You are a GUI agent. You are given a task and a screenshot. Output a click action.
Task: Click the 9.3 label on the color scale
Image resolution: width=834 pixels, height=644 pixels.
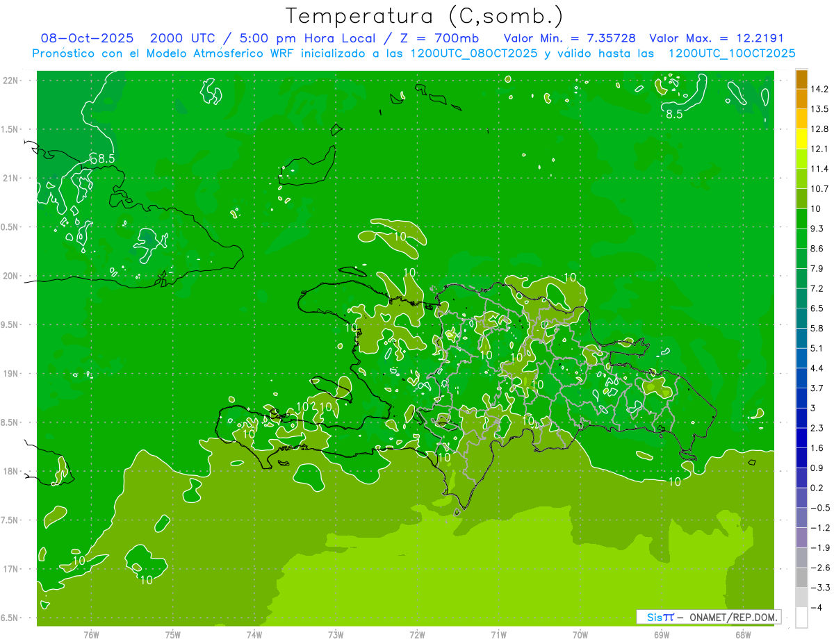click(x=817, y=229)
